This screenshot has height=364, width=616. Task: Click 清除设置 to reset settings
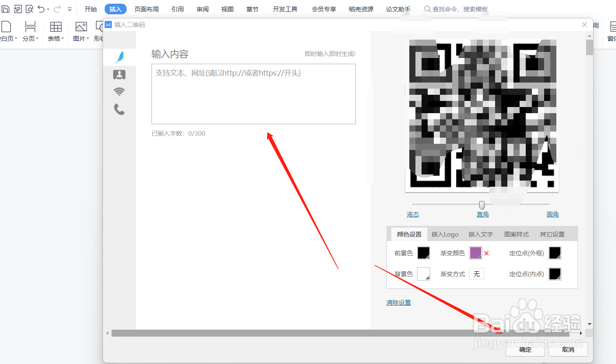pos(398,302)
